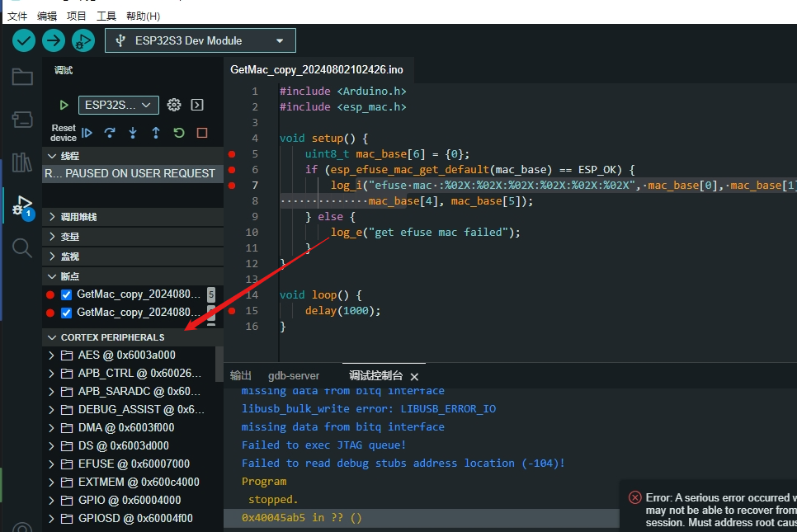Click the Stop debug square icon
Screen dimensions: 797x532
click(202, 133)
